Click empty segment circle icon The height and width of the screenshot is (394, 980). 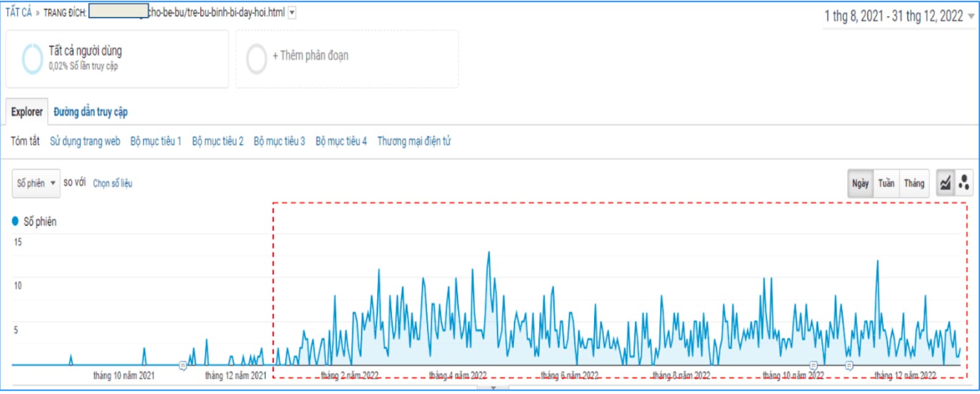coord(257,59)
